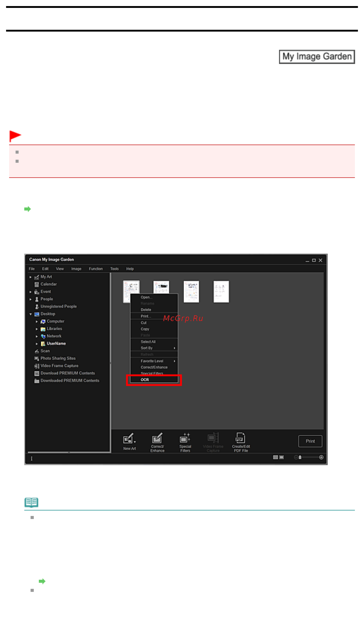Open the Edit menu
This screenshot has height=636, width=364.
pyautogui.click(x=45, y=269)
